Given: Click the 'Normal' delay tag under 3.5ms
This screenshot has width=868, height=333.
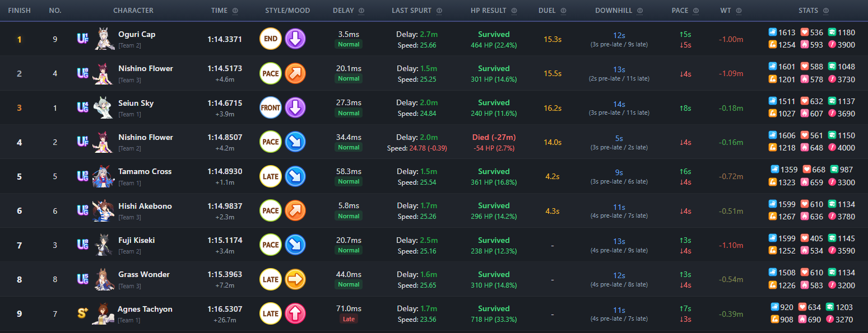Looking at the screenshot, I should click(x=349, y=44).
